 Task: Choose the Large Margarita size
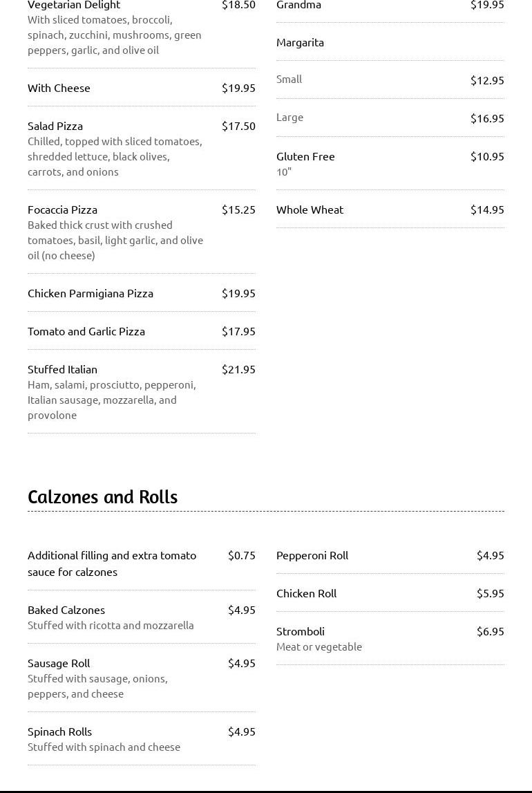click(x=289, y=117)
